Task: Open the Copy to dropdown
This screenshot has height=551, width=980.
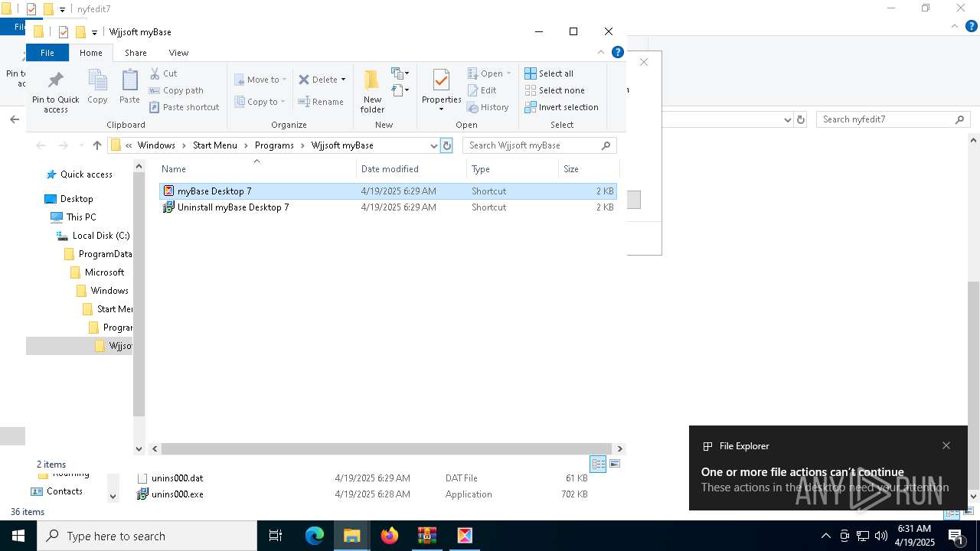Action: (260, 102)
